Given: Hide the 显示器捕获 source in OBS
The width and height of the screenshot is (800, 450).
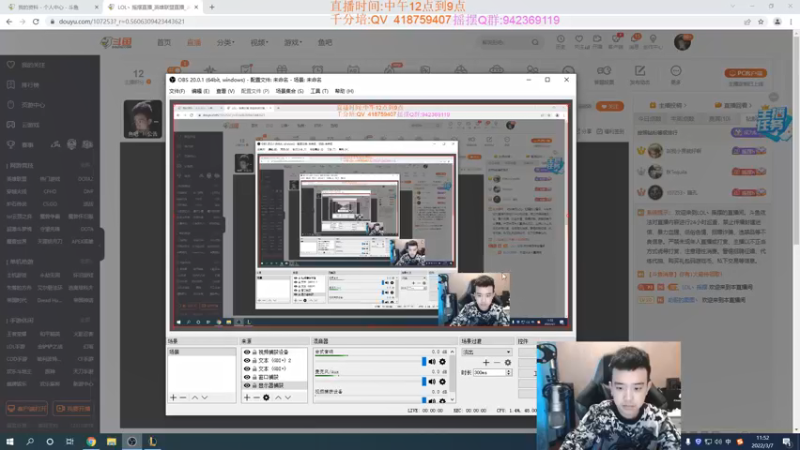Looking at the screenshot, I should [x=247, y=385].
